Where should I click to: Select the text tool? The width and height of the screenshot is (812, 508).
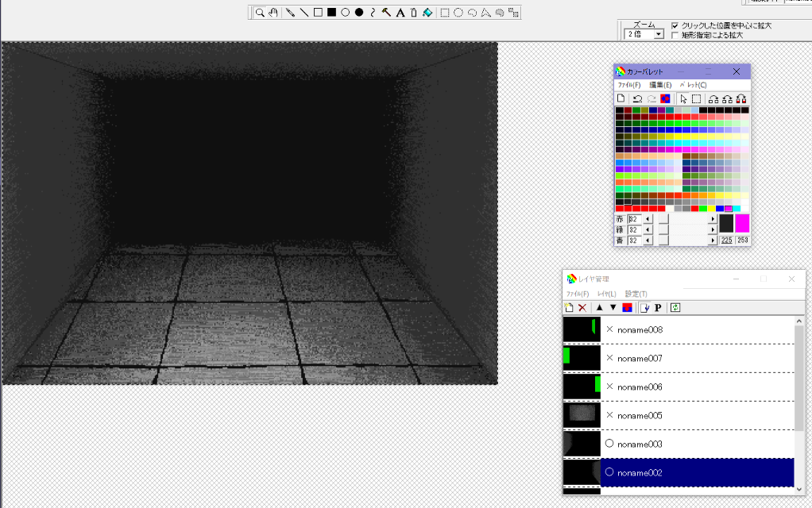coord(400,13)
